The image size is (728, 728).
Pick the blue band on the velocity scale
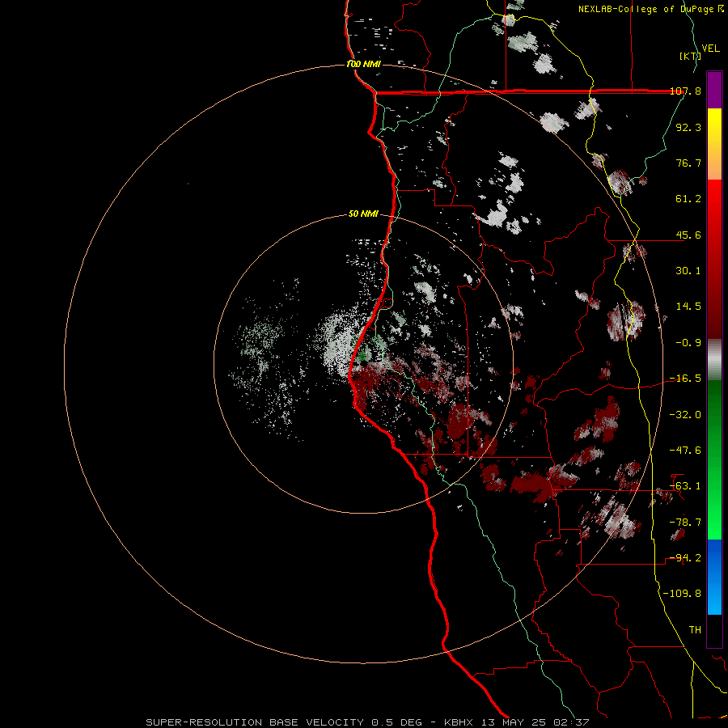714,577
